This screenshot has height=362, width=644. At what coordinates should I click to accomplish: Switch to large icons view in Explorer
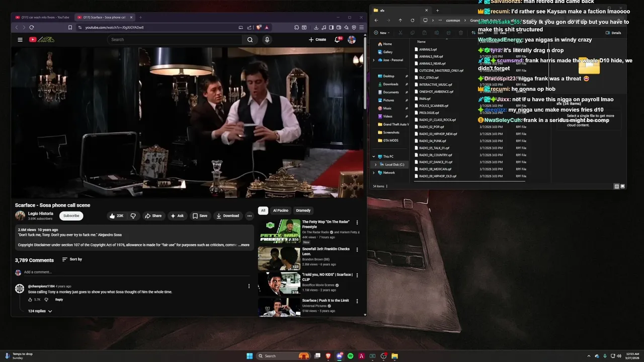pos(623,186)
